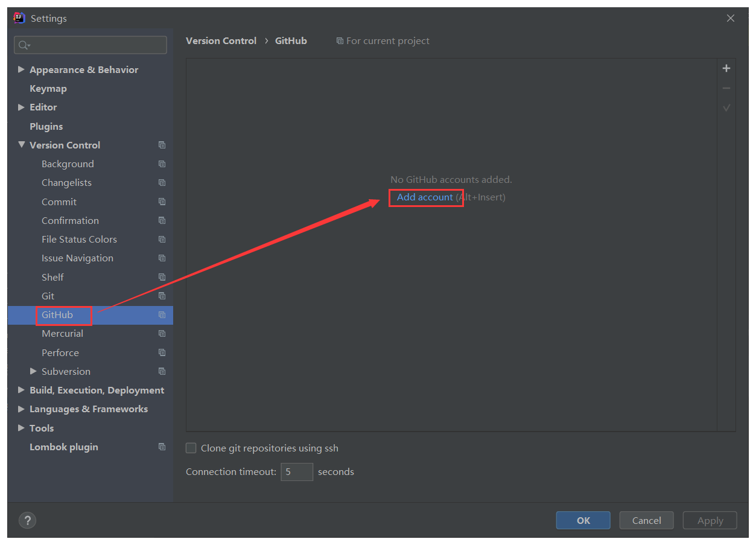Click project-level icon beside Mercurial
This screenshot has height=545, width=756.
pyautogui.click(x=162, y=333)
